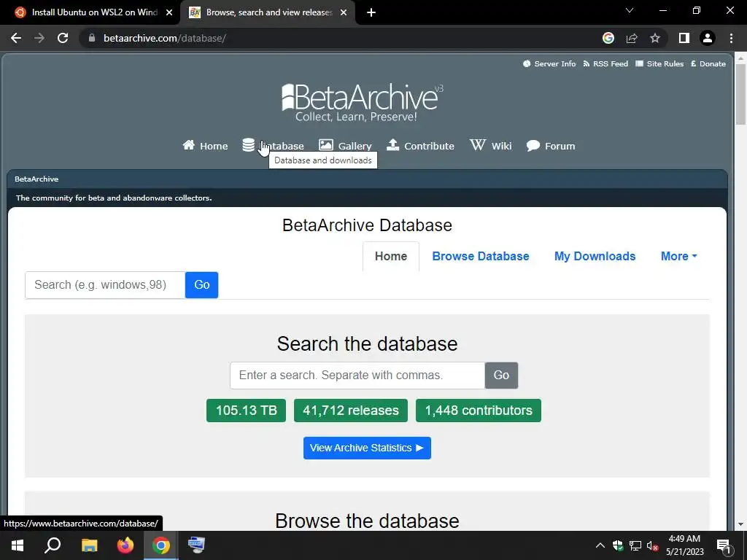
Task: Close the Browse, search and view releases tab
Action: click(x=344, y=12)
